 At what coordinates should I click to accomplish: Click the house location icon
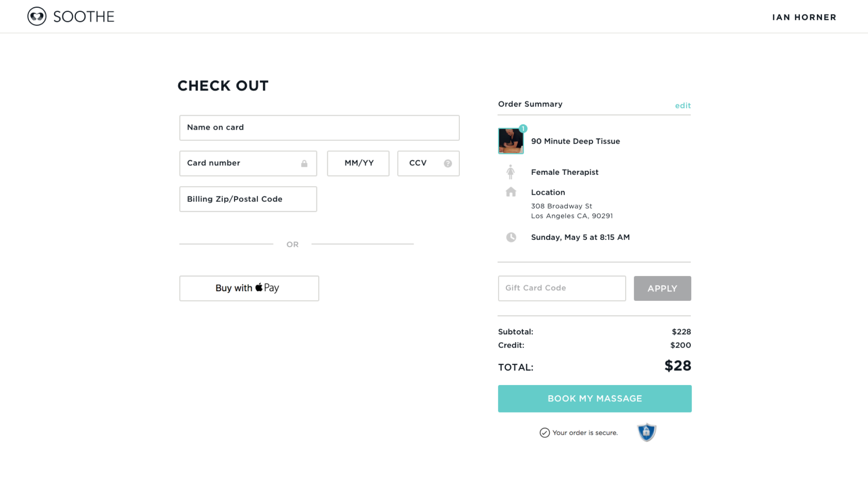[511, 192]
